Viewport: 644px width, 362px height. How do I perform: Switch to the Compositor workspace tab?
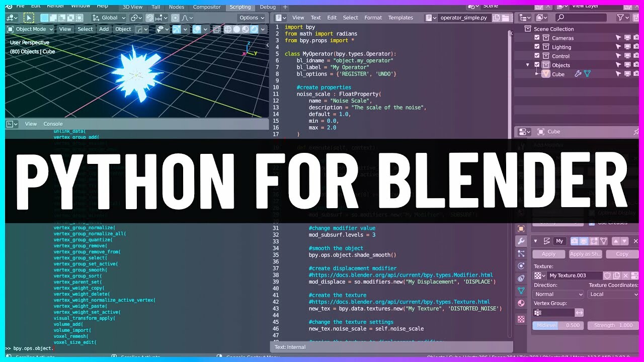pyautogui.click(x=206, y=7)
